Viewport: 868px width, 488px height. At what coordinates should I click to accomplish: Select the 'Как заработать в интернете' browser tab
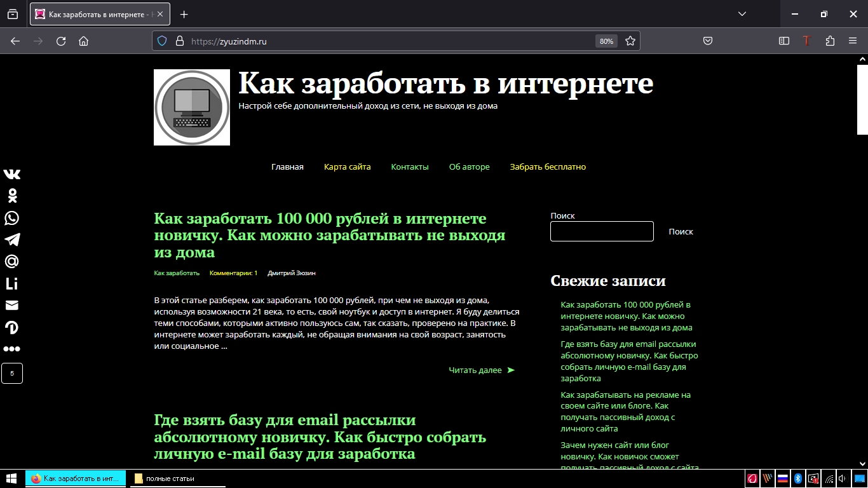click(100, 14)
